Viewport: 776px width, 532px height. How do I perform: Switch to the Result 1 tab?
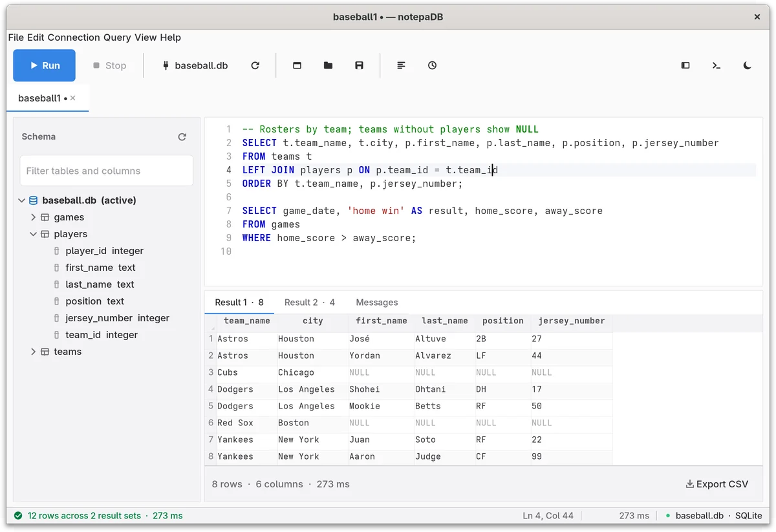[239, 302]
